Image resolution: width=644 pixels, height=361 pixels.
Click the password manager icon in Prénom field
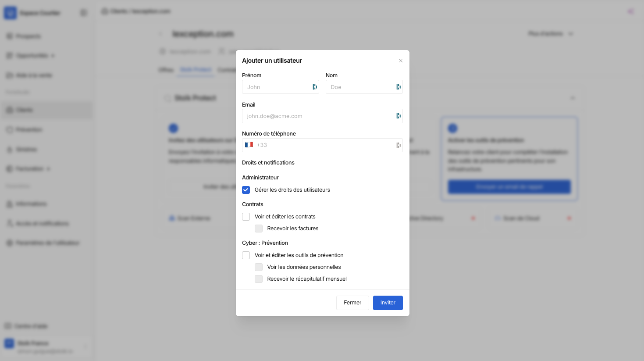314,87
